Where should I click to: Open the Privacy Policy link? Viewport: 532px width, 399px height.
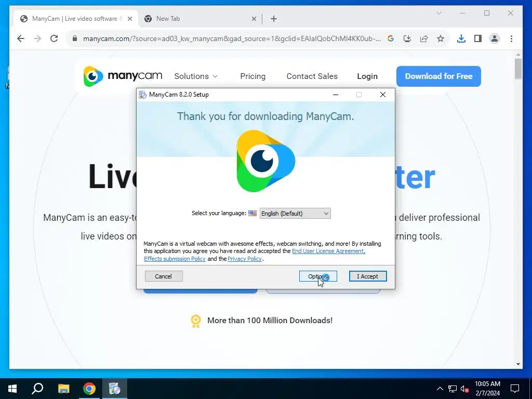[x=245, y=259]
